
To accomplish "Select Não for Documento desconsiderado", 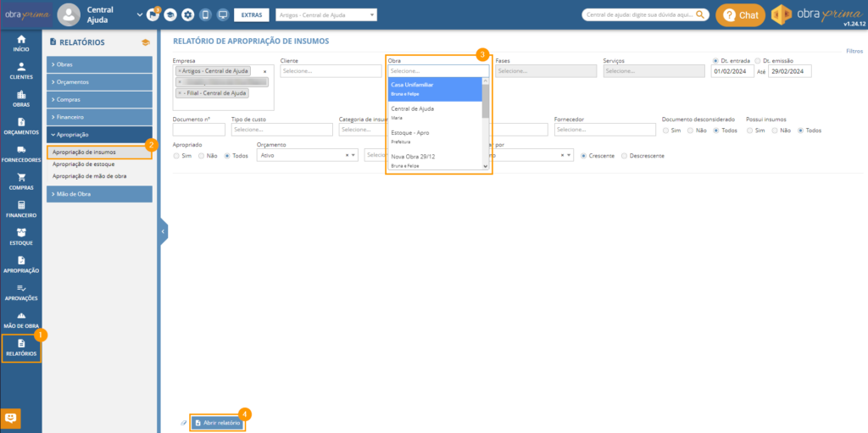I will click(x=690, y=130).
